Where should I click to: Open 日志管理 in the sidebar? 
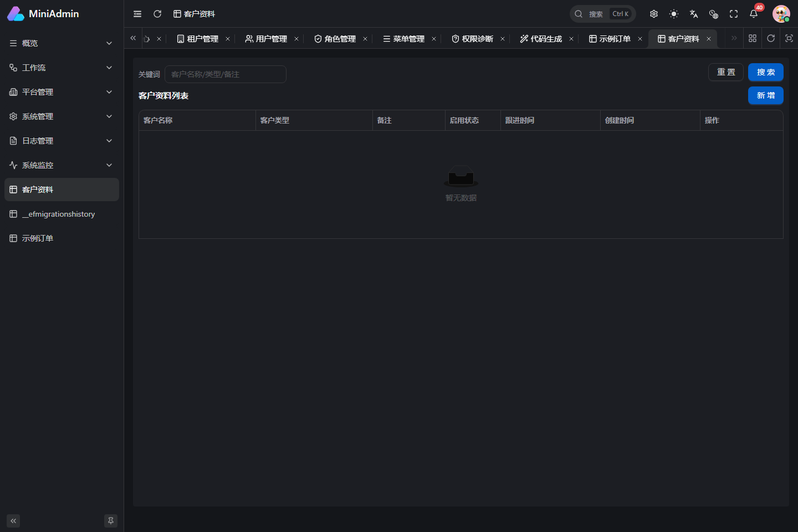pos(62,141)
